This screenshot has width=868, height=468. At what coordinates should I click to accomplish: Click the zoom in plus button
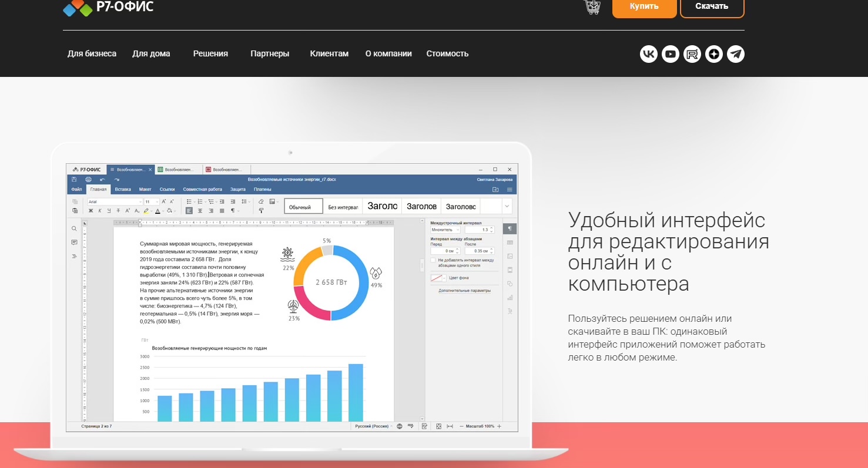point(500,426)
